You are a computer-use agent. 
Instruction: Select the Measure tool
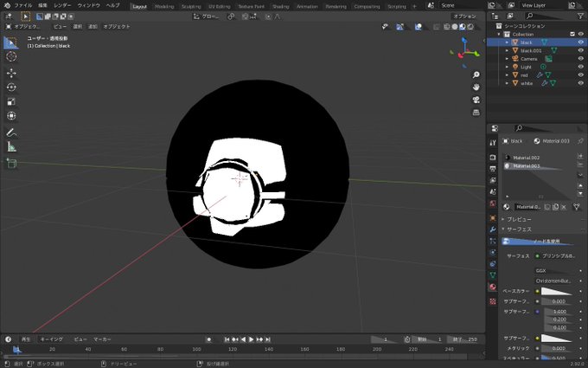pos(11,147)
